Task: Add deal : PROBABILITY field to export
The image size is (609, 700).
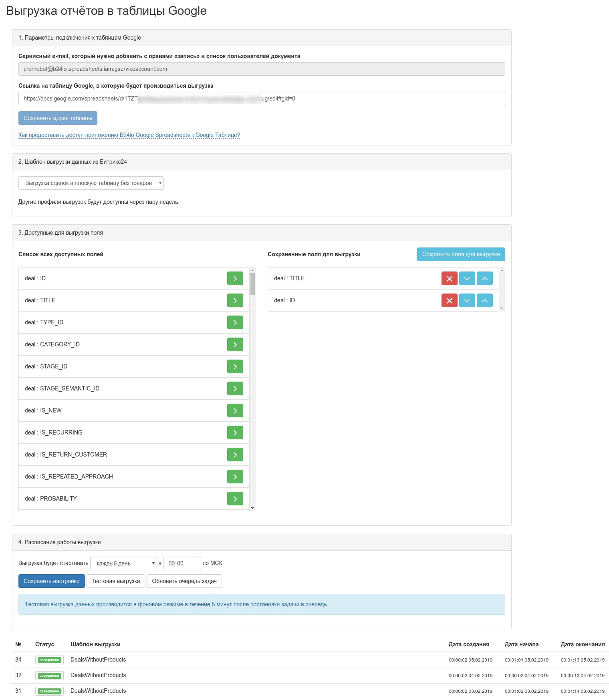Action: click(235, 499)
